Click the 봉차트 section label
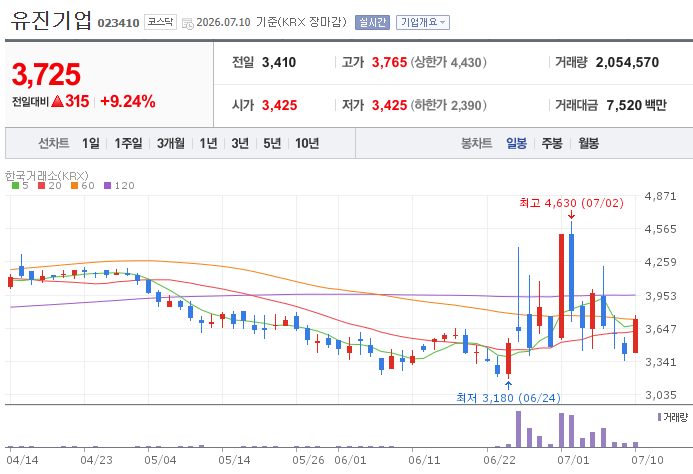 click(x=476, y=143)
